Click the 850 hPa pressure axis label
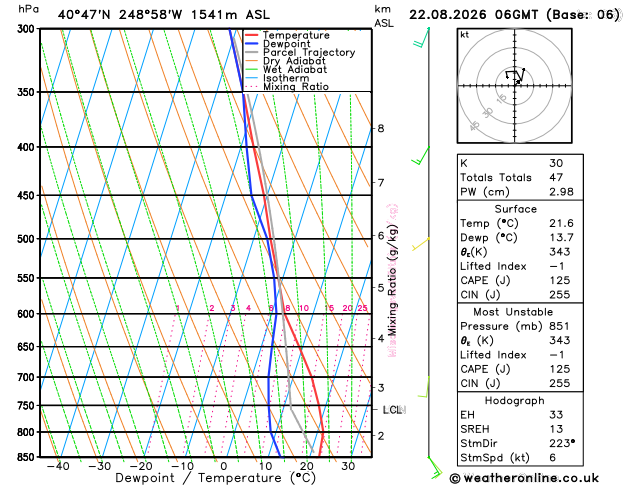Screen dimensions: 629x486 (28, 457)
